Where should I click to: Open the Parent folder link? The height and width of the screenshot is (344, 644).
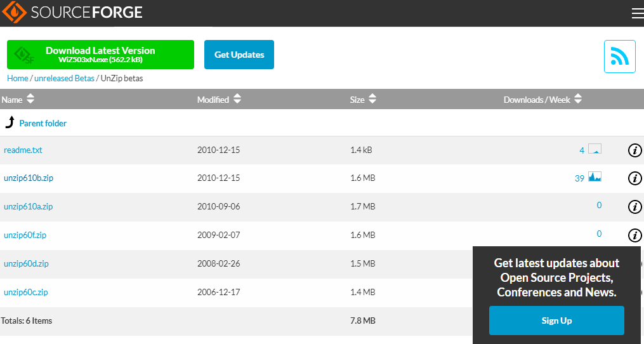pos(43,123)
